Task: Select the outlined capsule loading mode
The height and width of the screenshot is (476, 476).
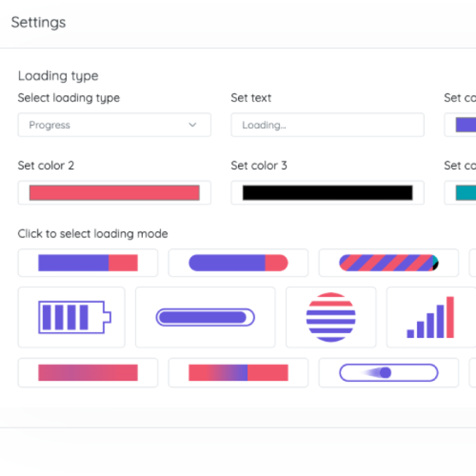Action: tap(205, 317)
